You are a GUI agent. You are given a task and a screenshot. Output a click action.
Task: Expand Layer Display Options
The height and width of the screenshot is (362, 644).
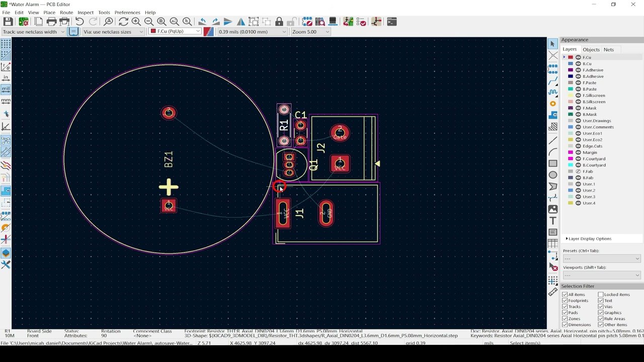(x=588, y=239)
